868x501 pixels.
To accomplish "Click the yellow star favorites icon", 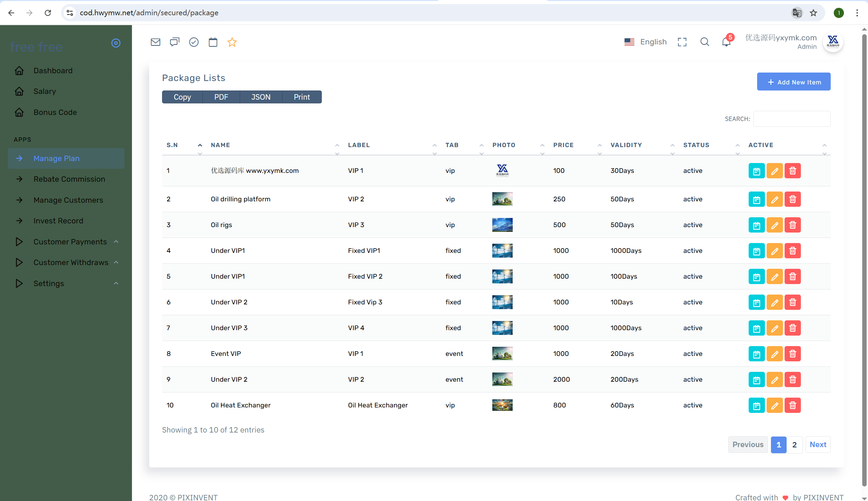I will [x=232, y=42].
